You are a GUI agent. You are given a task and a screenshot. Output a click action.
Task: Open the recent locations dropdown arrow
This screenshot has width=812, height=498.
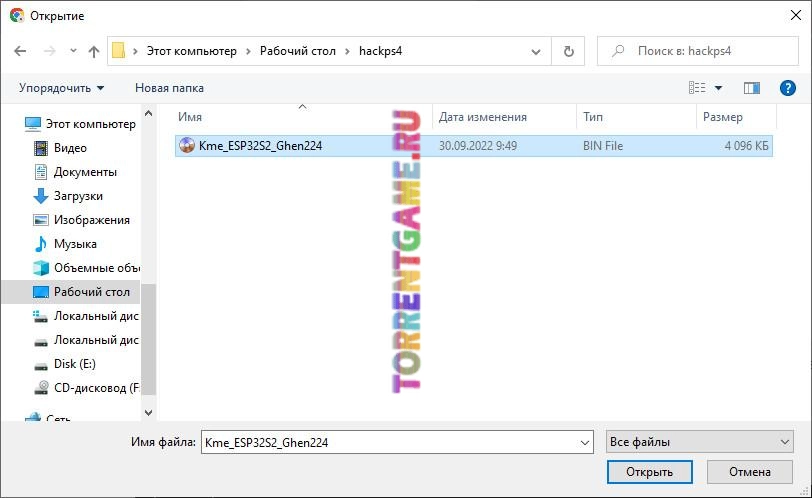(x=73, y=51)
